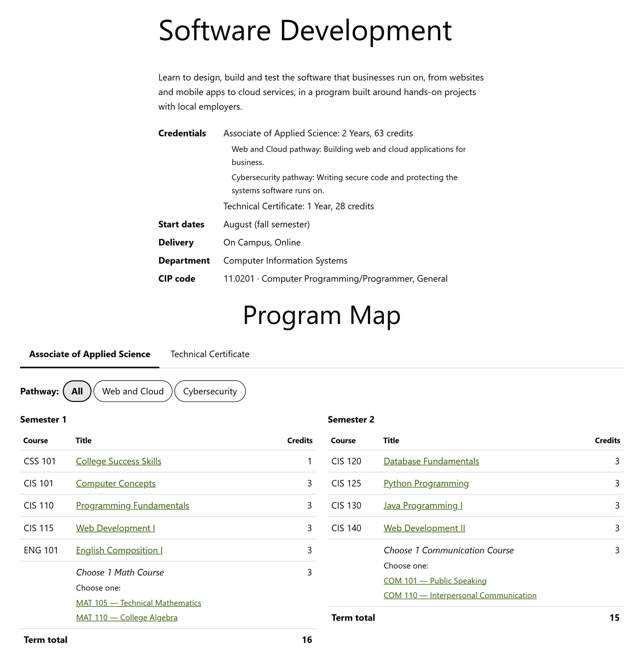Screen dimensions: 644x656
Task: Click the CIS 101 course code
Action: (x=39, y=483)
